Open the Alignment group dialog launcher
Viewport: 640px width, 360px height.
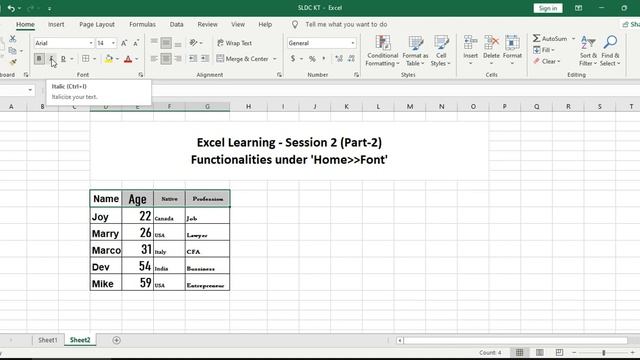[279, 75]
